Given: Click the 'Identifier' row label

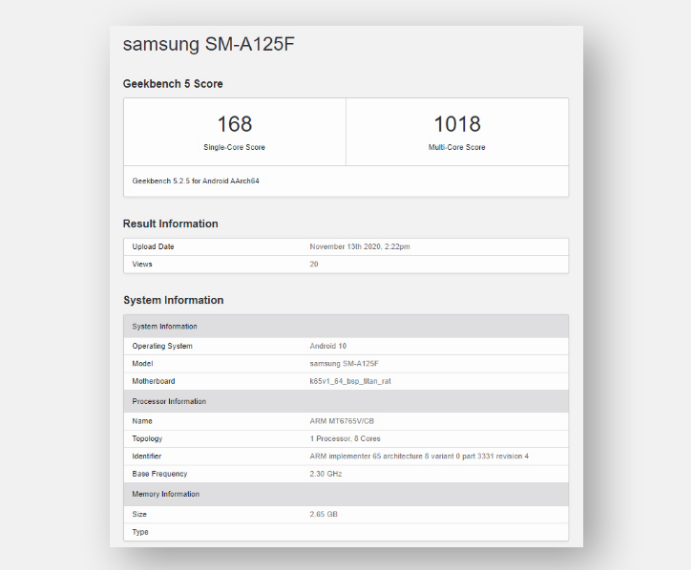Looking at the screenshot, I should pyautogui.click(x=147, y=456).
